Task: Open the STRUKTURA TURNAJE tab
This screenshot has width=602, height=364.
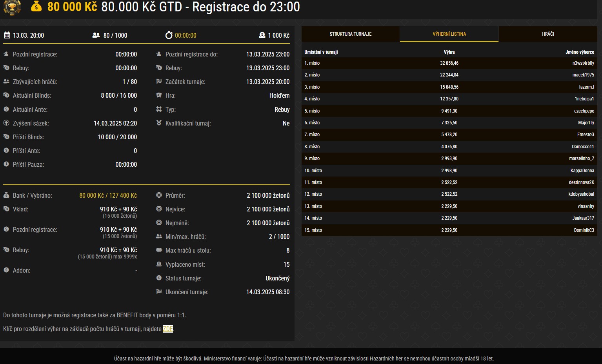Action: [351, 34]
